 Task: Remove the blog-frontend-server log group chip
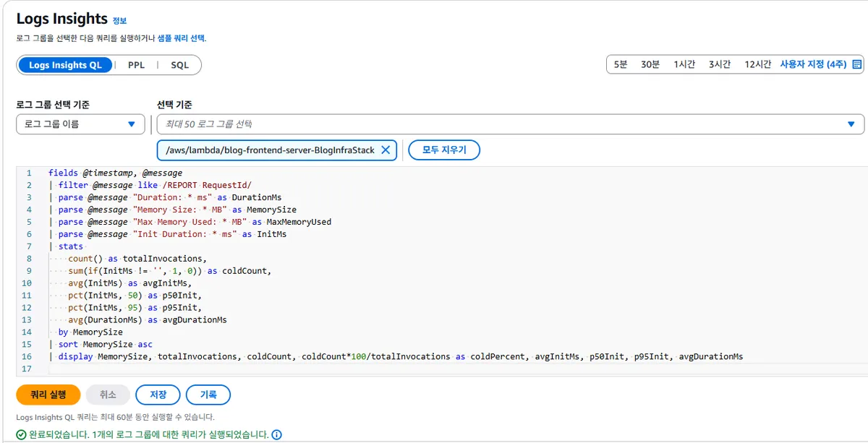point(386,150)
